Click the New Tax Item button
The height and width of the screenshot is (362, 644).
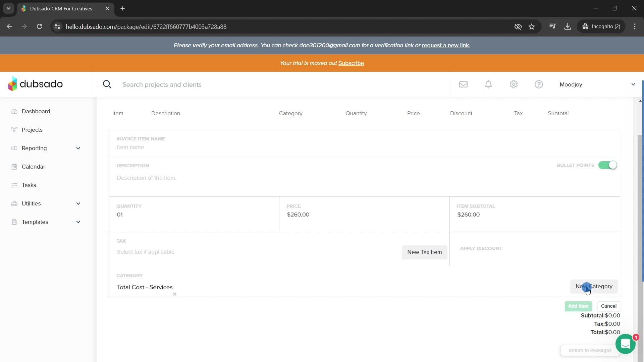(424, 252)
